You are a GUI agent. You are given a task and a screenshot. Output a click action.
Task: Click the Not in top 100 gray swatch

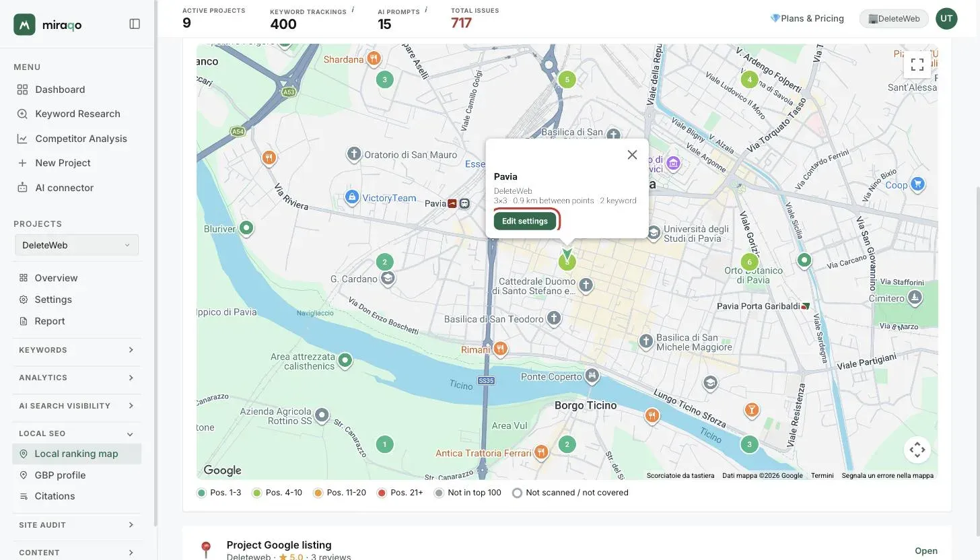click(x=439, y=493)
